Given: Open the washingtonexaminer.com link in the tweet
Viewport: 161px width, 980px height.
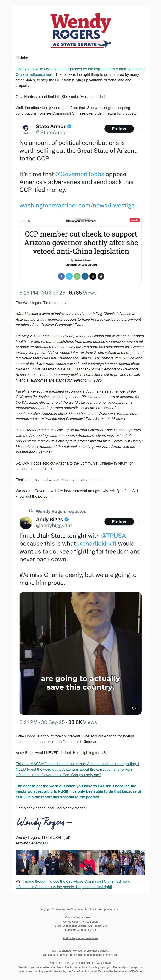Looking at the screenshot, I should coord(79,205).
